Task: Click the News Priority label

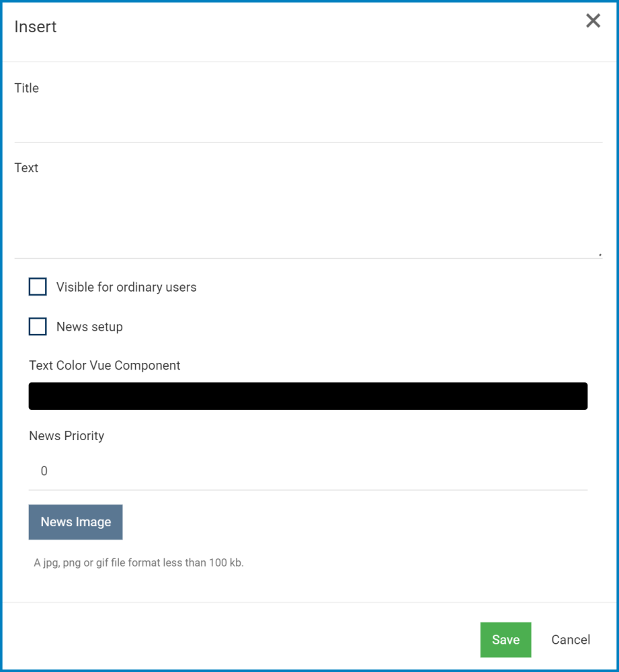Action: pos(67,435)
